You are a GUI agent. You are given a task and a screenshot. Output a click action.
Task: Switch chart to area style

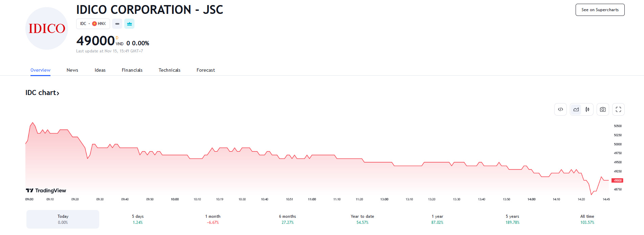pyautogui.click(x=576, y=110)
